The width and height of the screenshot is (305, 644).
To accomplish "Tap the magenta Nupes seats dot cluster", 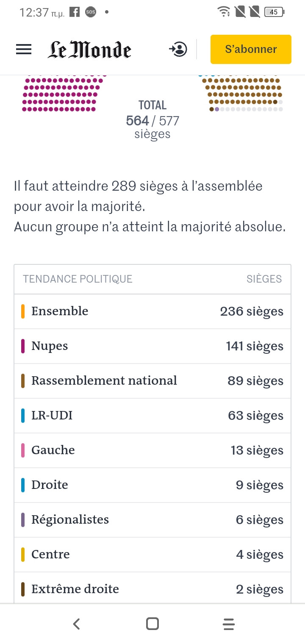I will [61, 94].
